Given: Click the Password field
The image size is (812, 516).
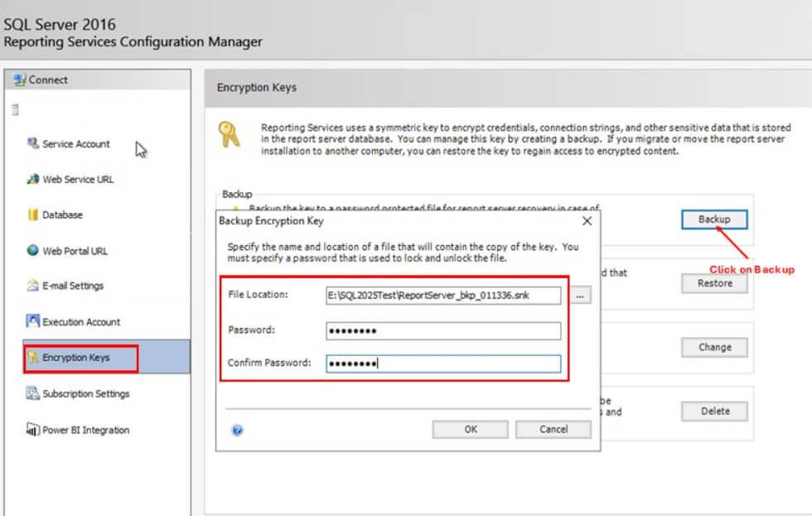Looking at the screenshot, I should 443,331.
